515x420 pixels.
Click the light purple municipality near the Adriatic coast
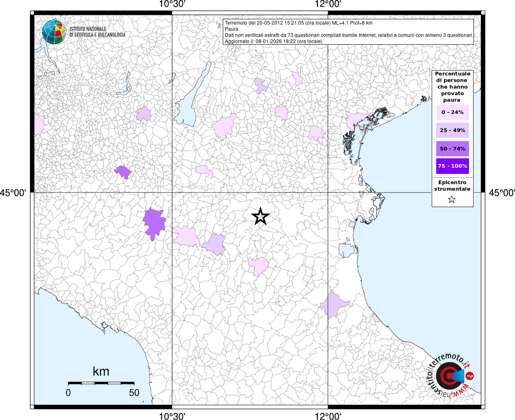pyautogui.click(x=334, y=304)
